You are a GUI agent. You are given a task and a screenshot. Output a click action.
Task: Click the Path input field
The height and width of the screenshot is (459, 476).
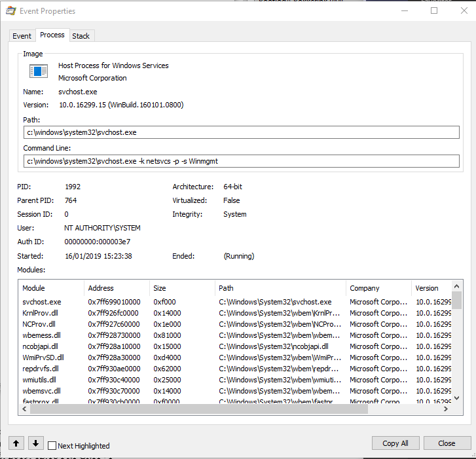[x=242, y=132]
